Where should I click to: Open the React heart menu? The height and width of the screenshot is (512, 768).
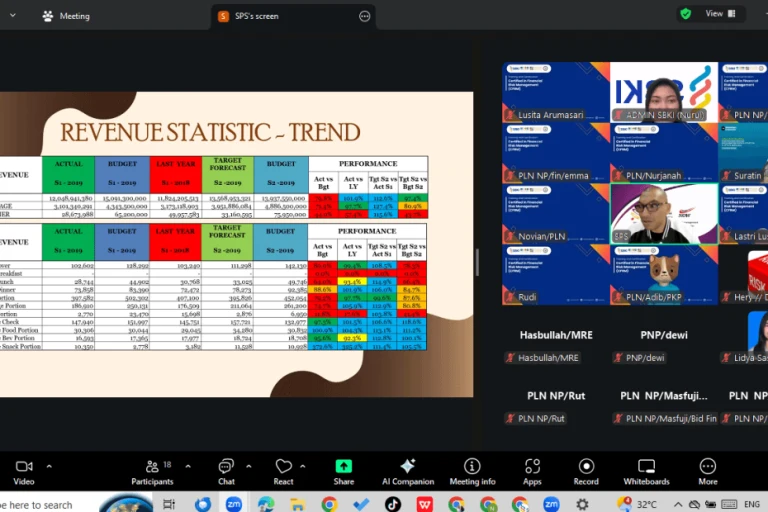tap(283, 472)
